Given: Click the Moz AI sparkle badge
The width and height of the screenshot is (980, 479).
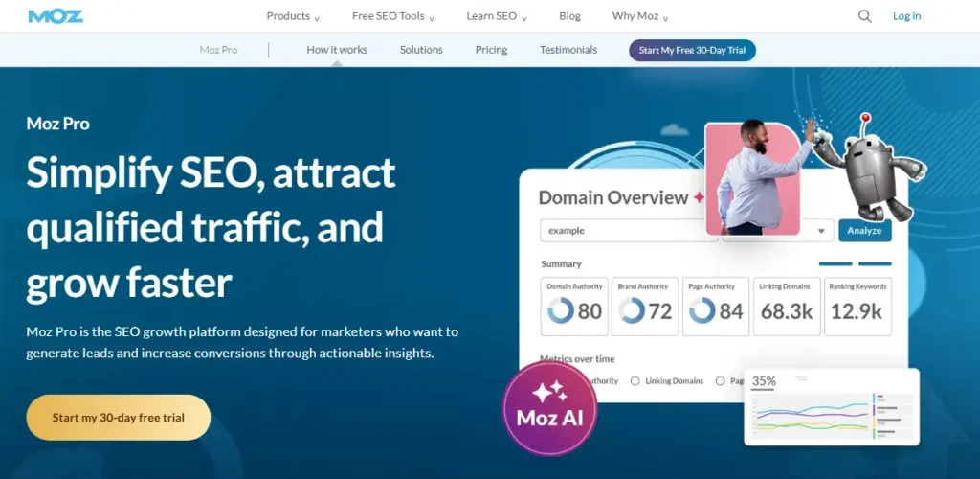Looking at the screenshot, I should 550,408.
